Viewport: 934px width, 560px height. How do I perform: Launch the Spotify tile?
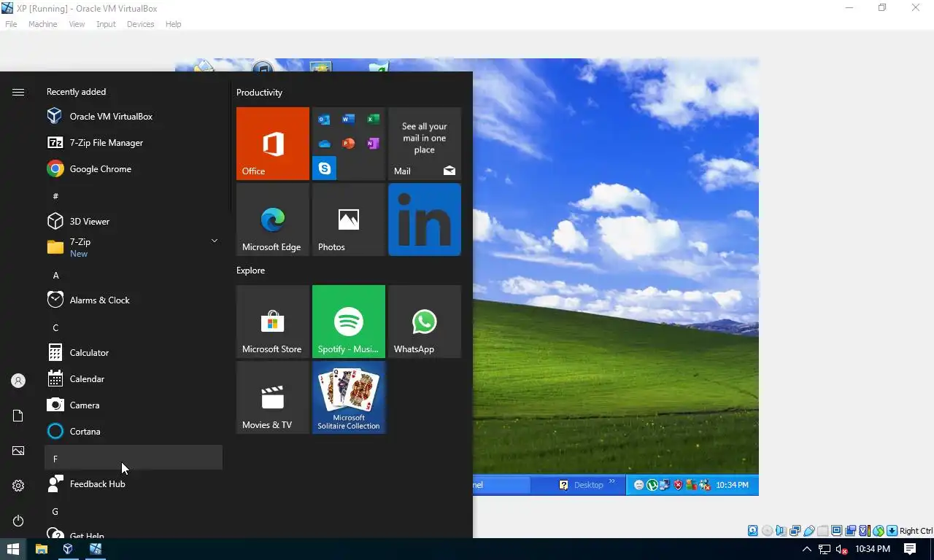point(349,322)
